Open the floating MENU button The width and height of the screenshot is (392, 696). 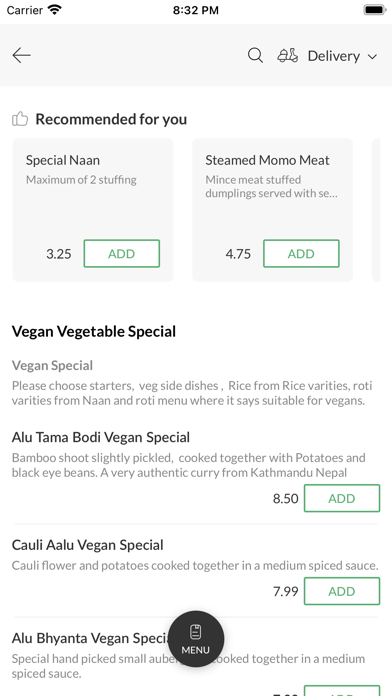196,639
